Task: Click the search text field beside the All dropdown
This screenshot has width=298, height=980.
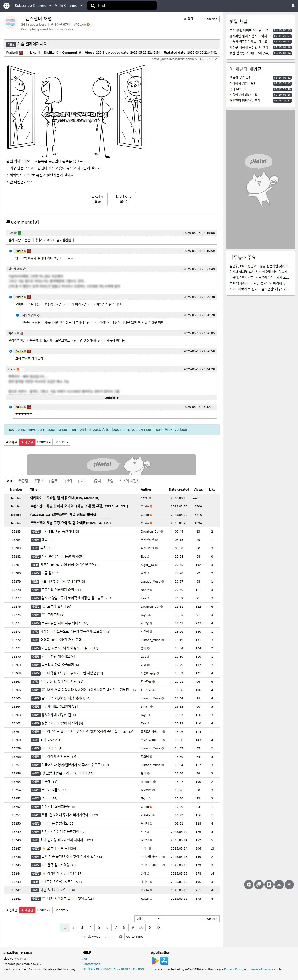Action: (x=183, y=919)
